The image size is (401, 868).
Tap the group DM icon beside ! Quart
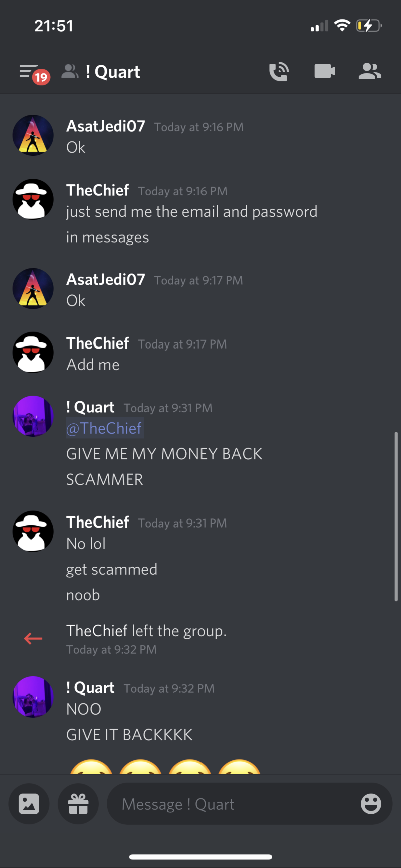coord(70,72)
